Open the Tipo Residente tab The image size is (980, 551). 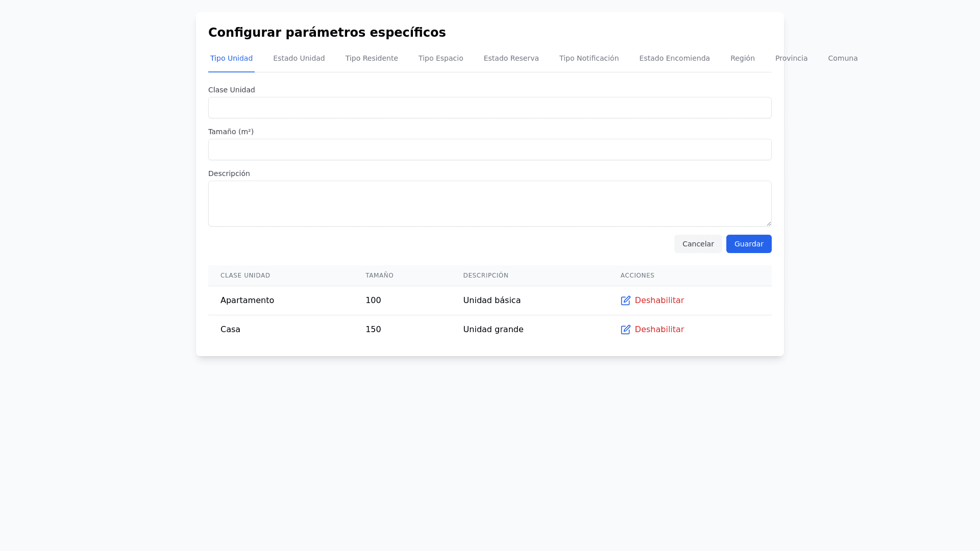tap(371, 58)
